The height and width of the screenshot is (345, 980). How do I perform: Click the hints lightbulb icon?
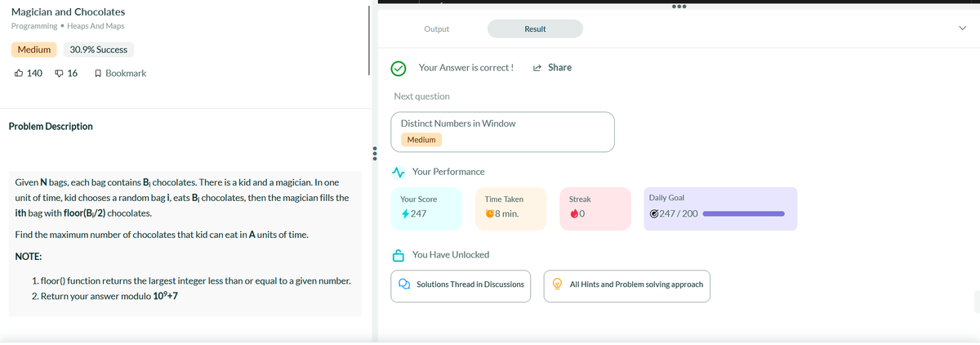click(559, 285)
